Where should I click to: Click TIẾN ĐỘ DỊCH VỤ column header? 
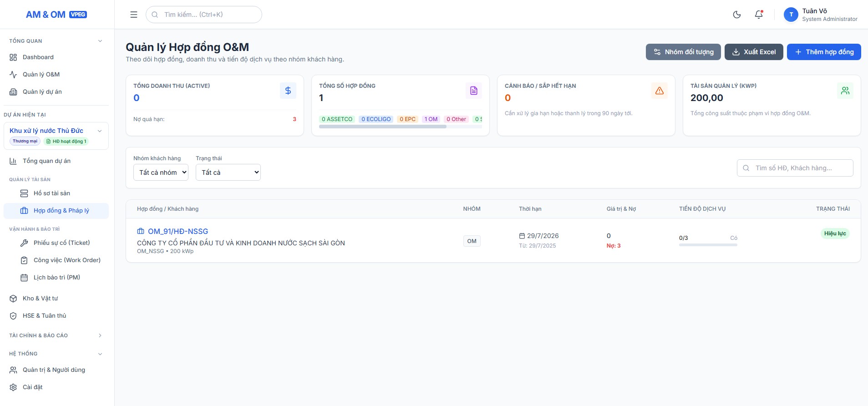click(x=702, y=209)
